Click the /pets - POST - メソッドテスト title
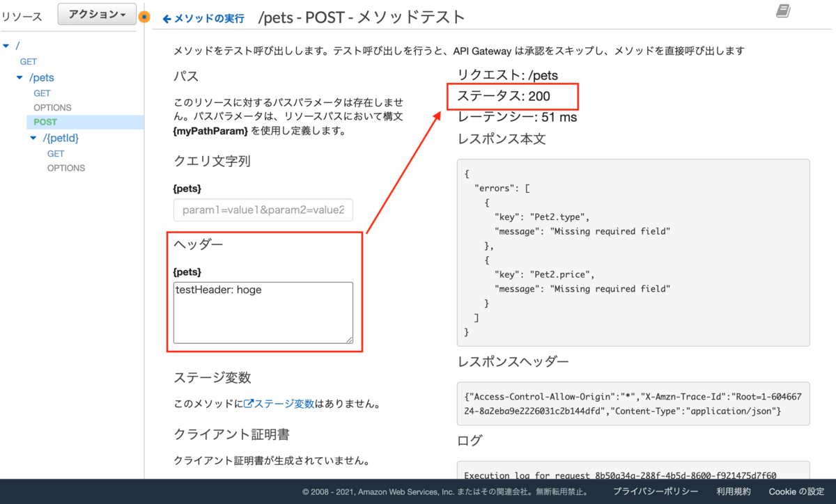The width and height of the screenshot is (836, 504). [x=362, y=17]
